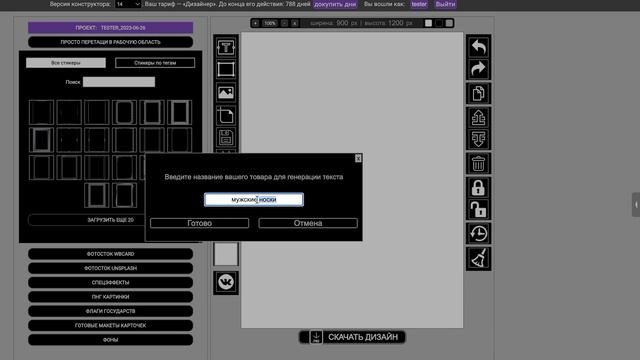Undo the last action
This screenshot has height=360, width=640.
point(478,47)
